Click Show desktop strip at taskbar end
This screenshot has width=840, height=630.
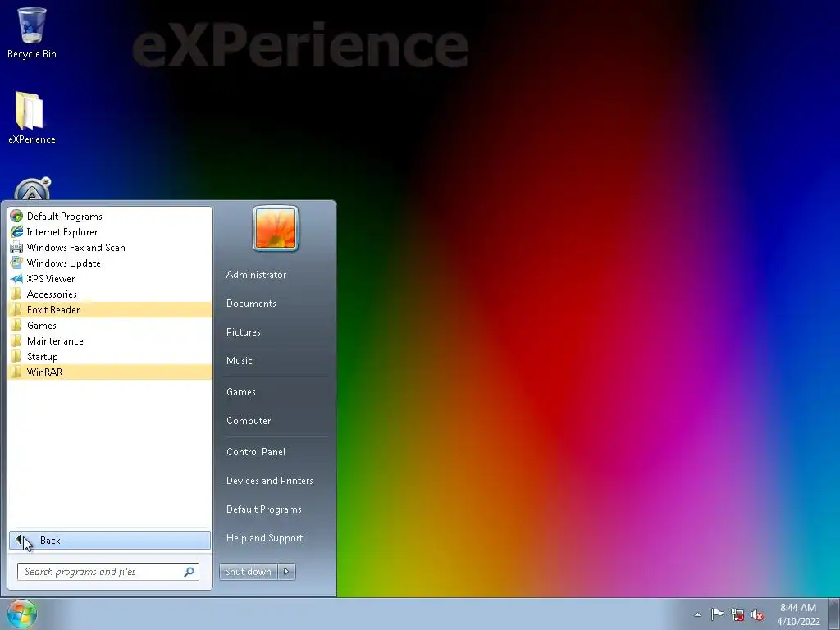[x=833, y=614]
